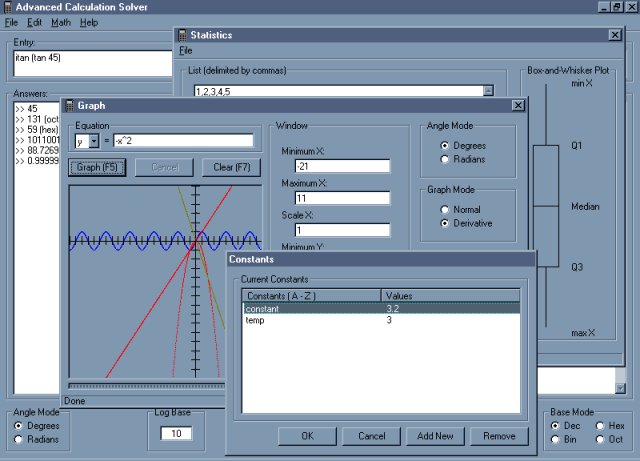This screenshot has width=640, height=461.
Task: Click the Advanced Calculation Solver title icon
Action: 8,8
